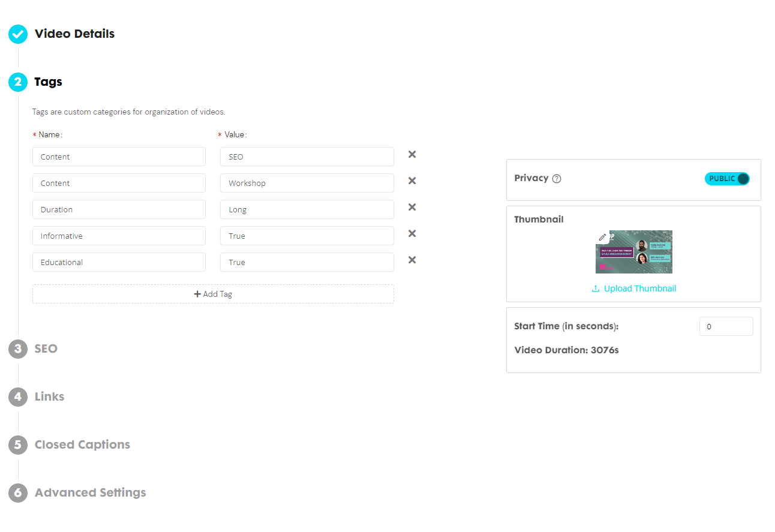Open the Closed Captions step
775x532 pixels.
pos(82,444)
